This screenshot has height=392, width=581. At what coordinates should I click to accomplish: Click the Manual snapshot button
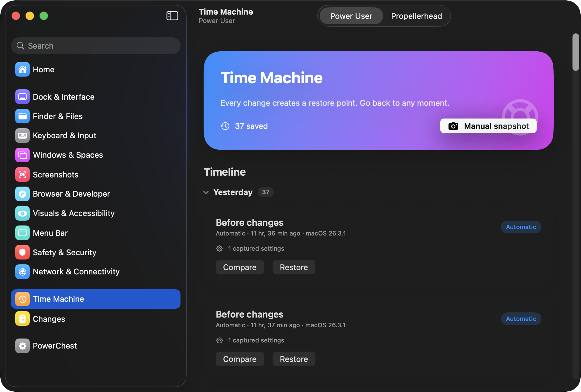click(x=488, y=126)
